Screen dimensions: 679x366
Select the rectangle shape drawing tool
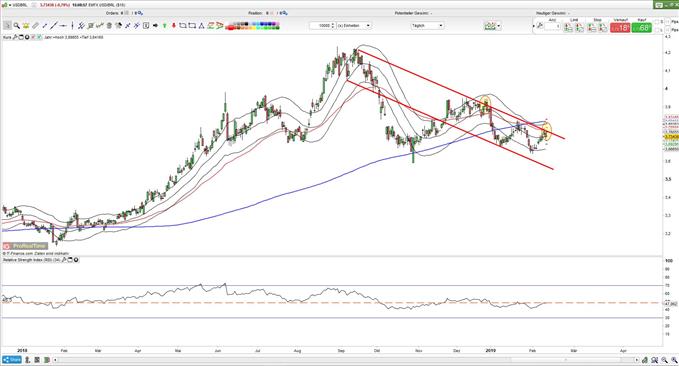(x=183, y=26)
